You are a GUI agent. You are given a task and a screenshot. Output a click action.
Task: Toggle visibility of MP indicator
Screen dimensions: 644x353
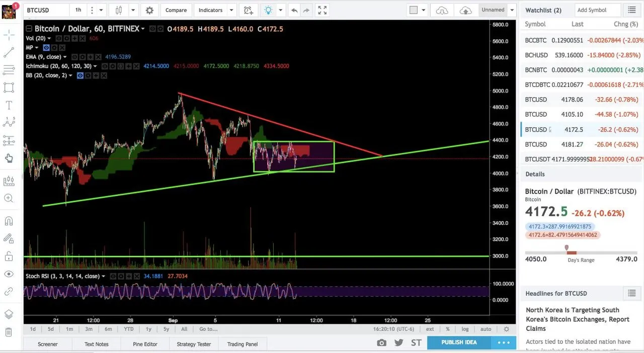coord(46,48)
